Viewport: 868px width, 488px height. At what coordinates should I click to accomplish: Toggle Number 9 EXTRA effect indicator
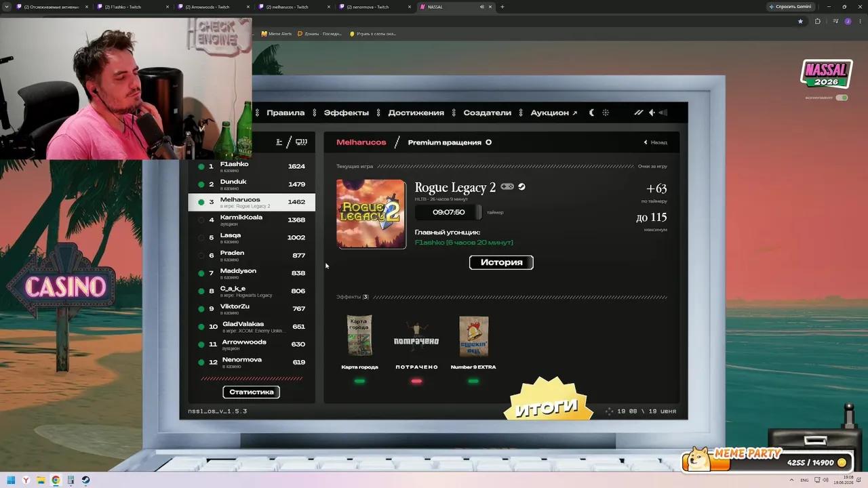tap(473, 381)
